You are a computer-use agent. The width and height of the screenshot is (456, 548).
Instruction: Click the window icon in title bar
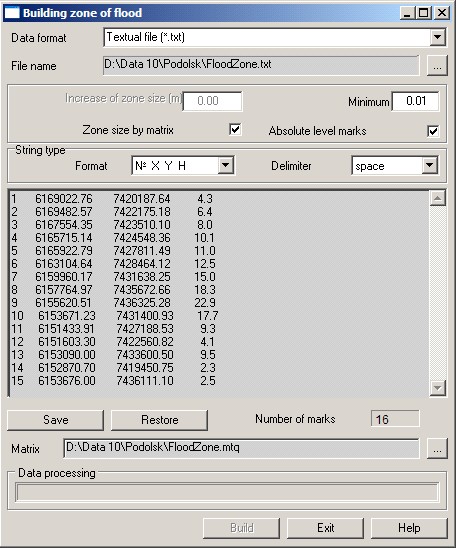(12, 13)
